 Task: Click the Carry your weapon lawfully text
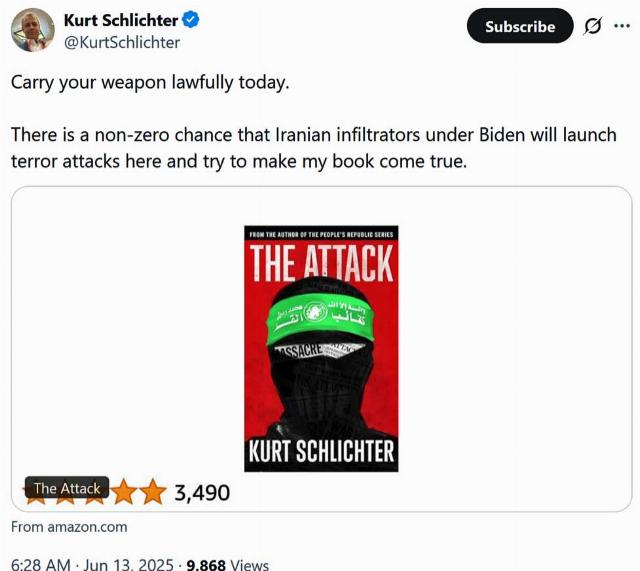[x=150, y=82]
